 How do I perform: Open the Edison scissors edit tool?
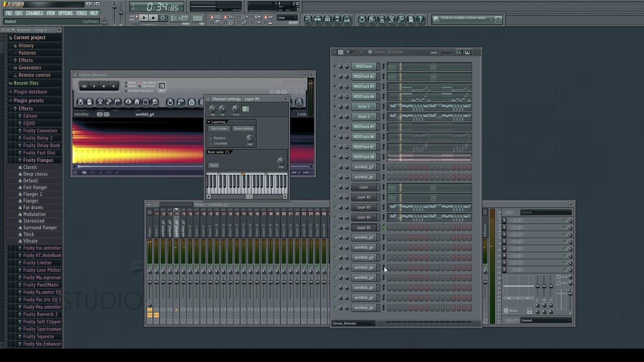click(x=100, y=102)
